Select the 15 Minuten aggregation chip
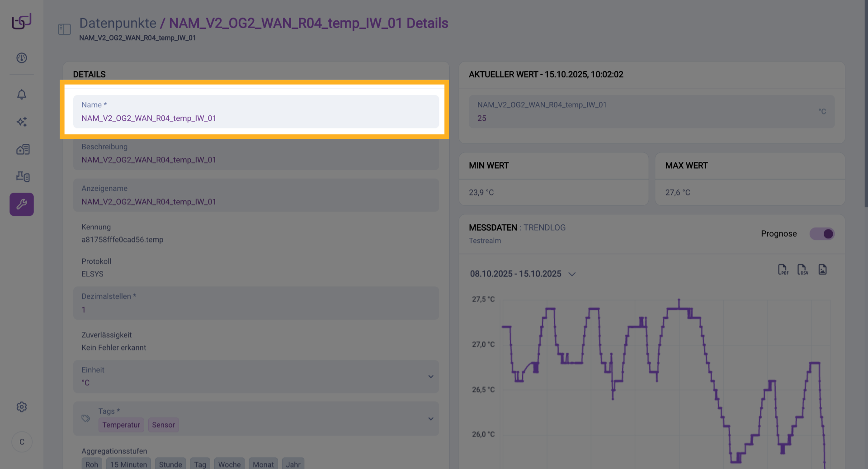The height and width of the screenshot is (469, 868). coord(128,464)
